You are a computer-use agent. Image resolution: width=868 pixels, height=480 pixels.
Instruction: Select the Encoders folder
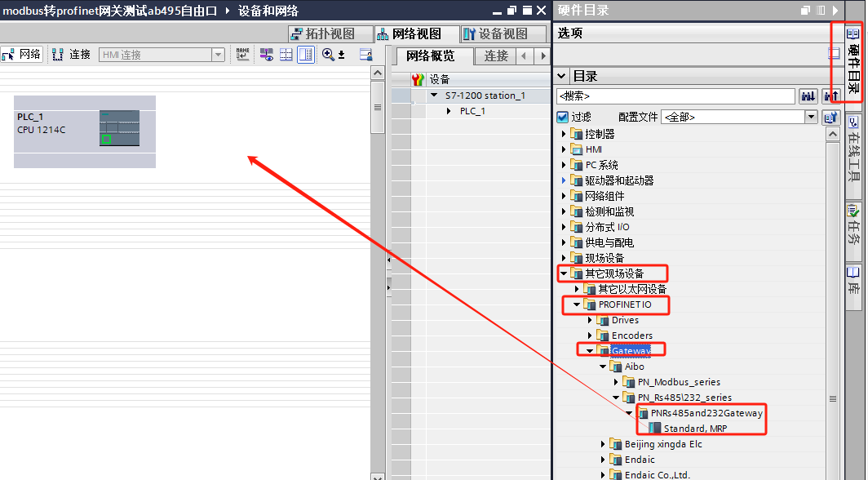tap(631, 336)
